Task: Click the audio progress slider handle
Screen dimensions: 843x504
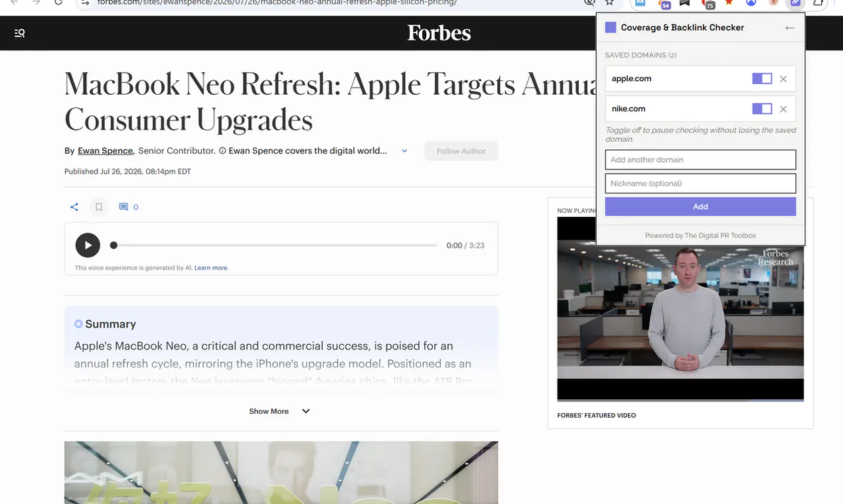Action: tap(114, 245)
